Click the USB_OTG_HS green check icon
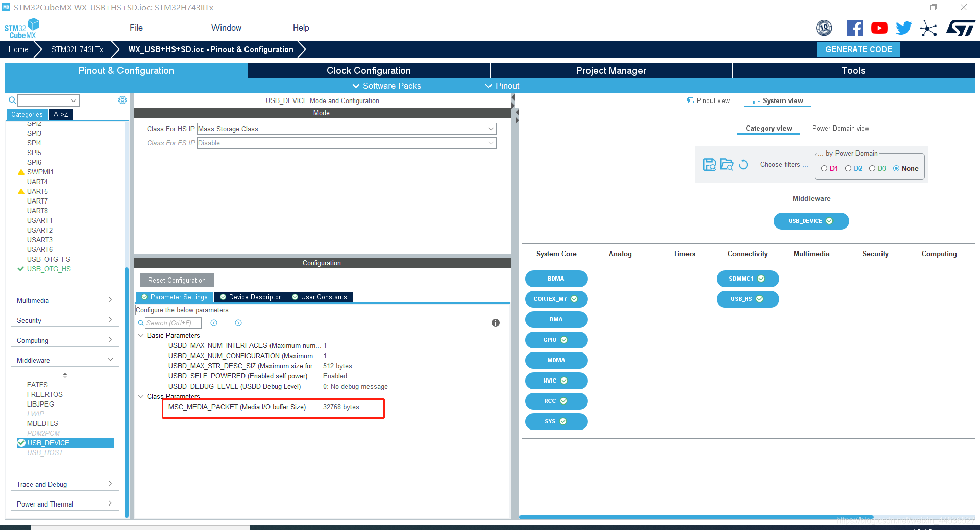Image resolution: width=980 pixels, height=530 pixels. [x=21, y=269]
